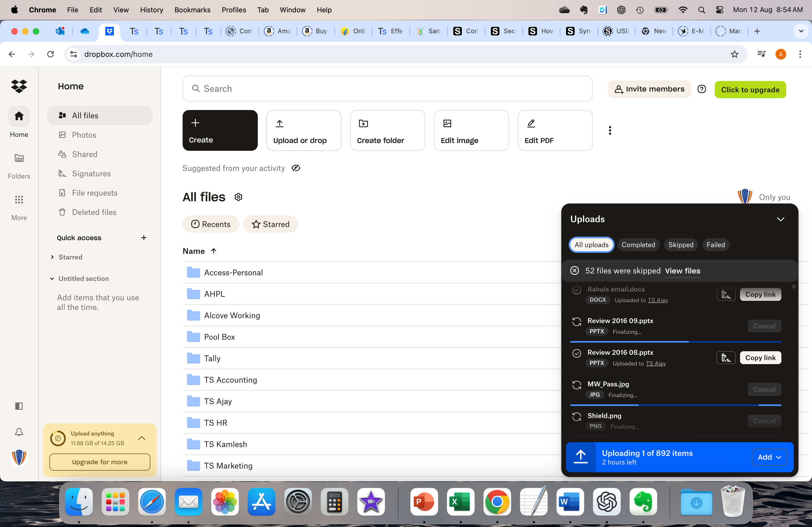812x527 pixels.
Task: Click the Edit PDF tool icon
Action: (531, 122)
